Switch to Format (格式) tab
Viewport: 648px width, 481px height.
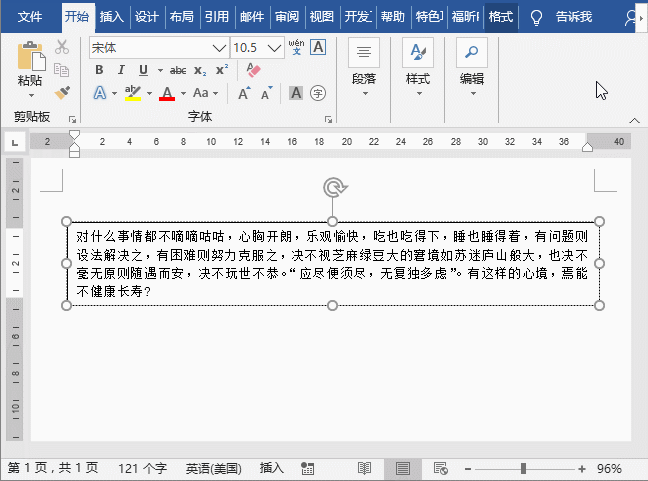[x=501, y=17]
